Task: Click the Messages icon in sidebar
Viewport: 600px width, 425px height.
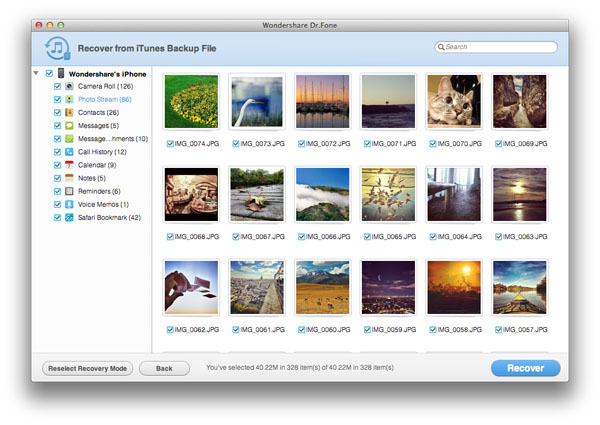Action: (69, 125)
